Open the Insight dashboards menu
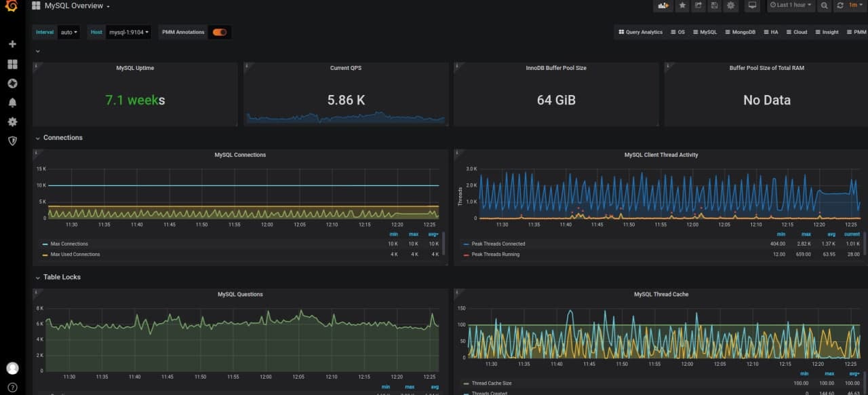Image resolution: width=868 pixels, height=395 pixels. [x=827, y=32]
